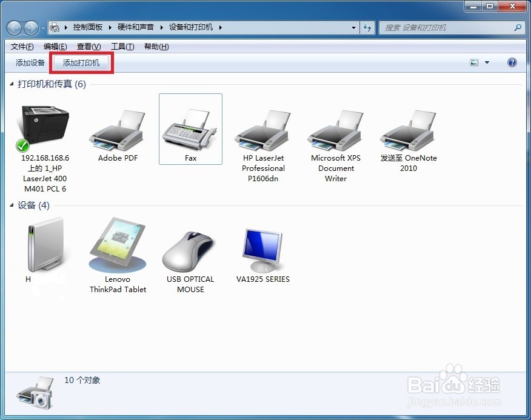Click the printer and camera icon in details pane
531x420 pixels.
click(35, 392)
